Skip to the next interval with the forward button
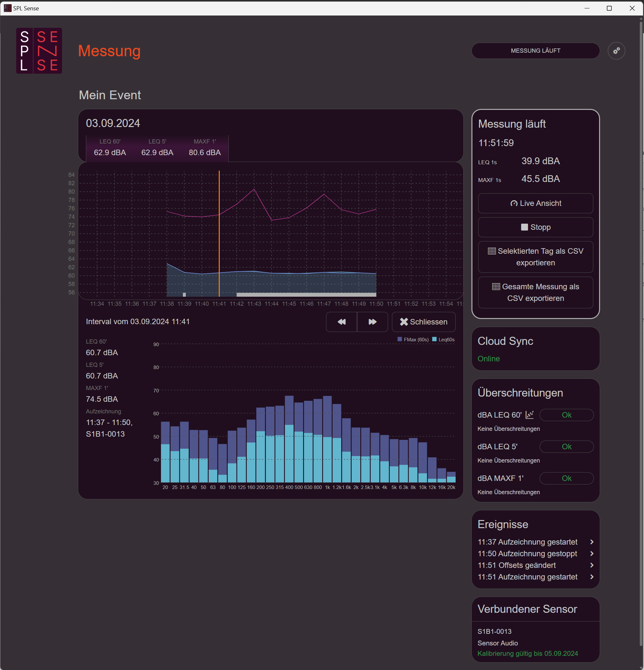Image resolution: width=644 pixels, height=670 pixels. pos(372,322)
